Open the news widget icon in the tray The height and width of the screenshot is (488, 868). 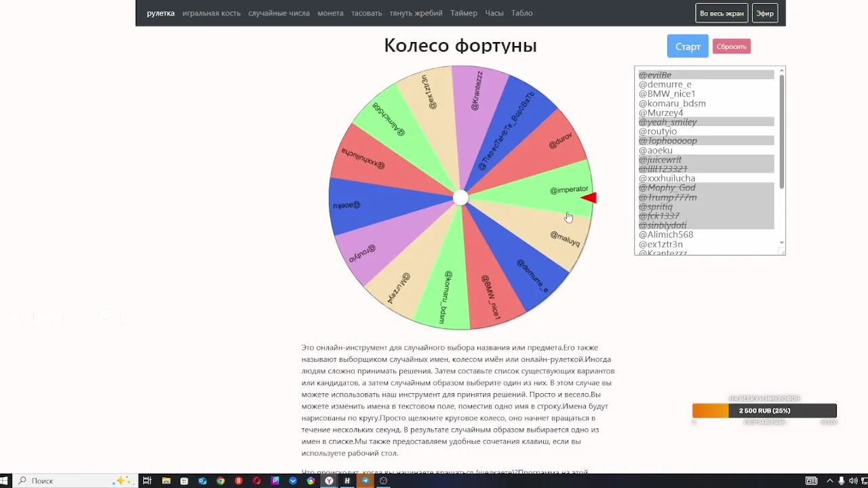811,481
